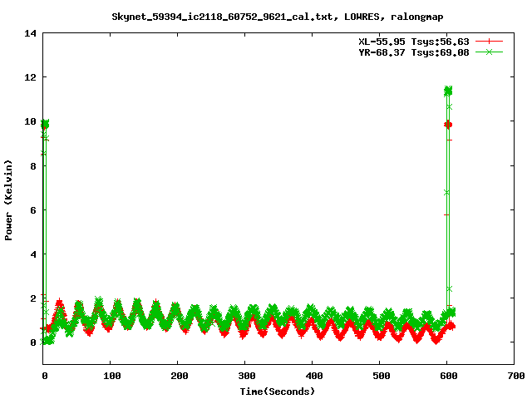The height and width of the screenshot is (399, 532).
Task: Click the y-axis tick label 12
Action: tap(30, 77)
